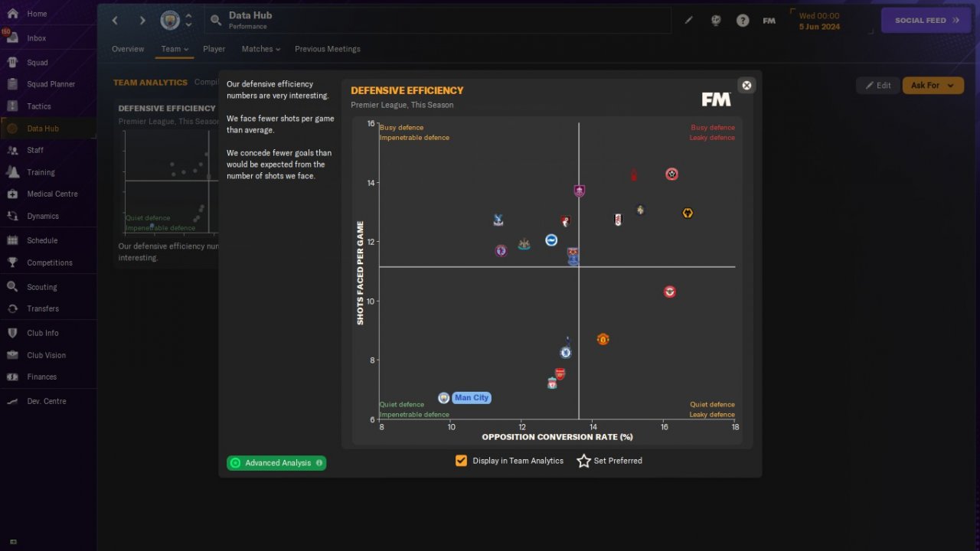Select the Liverpool badge on the chart
This screenshot has width=980, height=551.
(552, 383)
